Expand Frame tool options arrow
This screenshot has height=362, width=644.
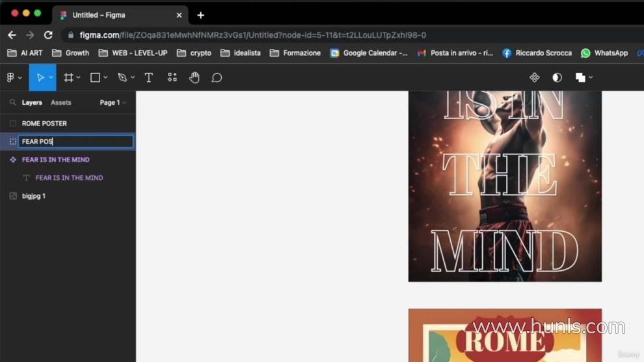[x=79, y=77]
